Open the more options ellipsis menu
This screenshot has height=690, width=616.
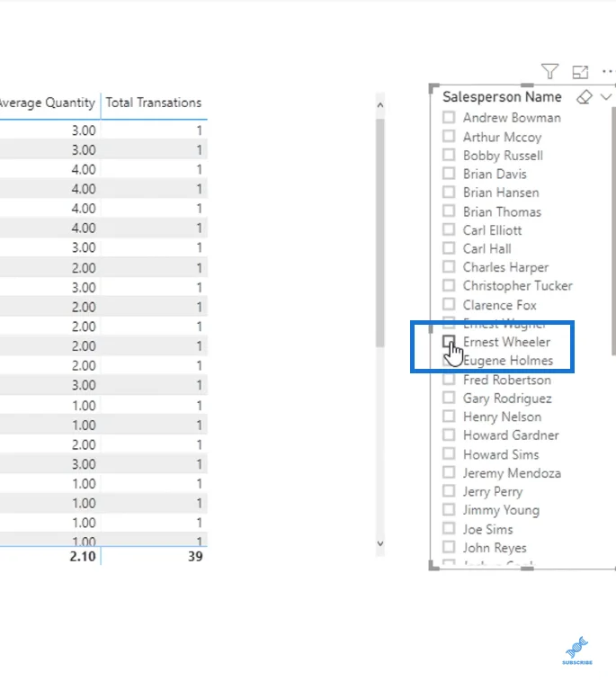click(x=609, y=71)
